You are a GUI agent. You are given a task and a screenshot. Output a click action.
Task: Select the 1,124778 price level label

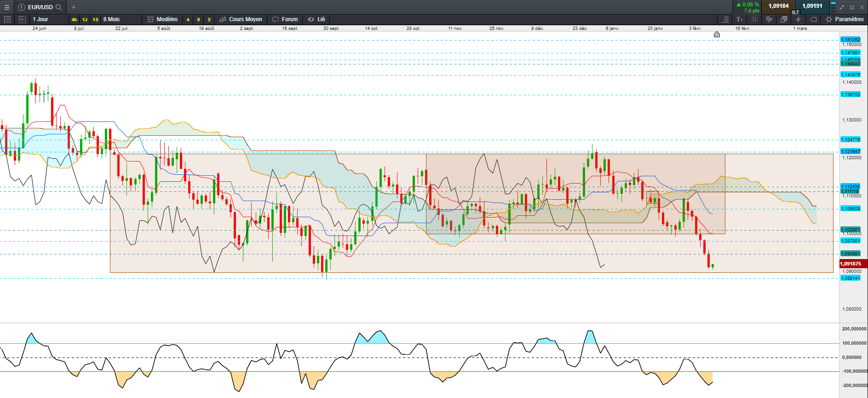[851, 139]
